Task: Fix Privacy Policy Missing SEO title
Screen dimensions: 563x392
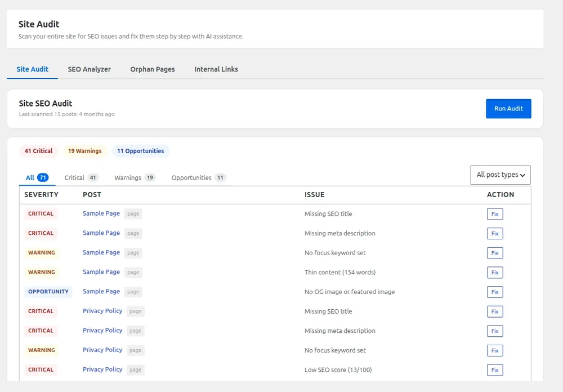Action: (495, 311)
